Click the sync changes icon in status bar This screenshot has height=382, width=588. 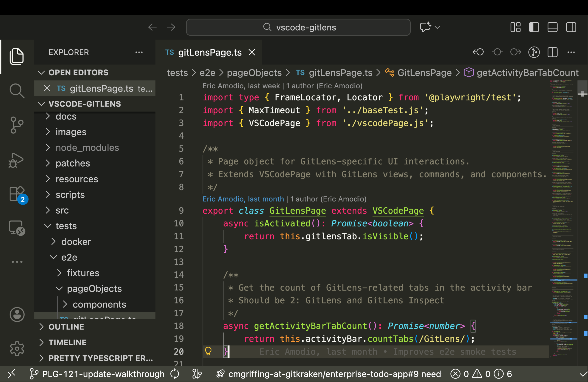[x=175, y=374]
